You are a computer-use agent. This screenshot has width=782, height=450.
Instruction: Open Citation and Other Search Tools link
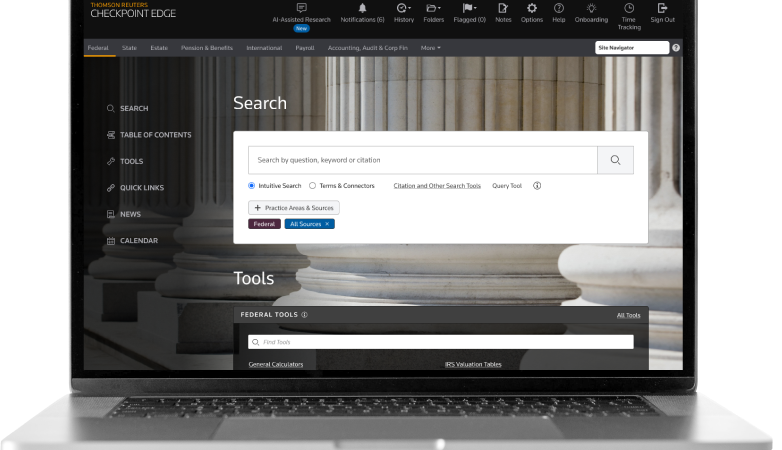(437, 186)
